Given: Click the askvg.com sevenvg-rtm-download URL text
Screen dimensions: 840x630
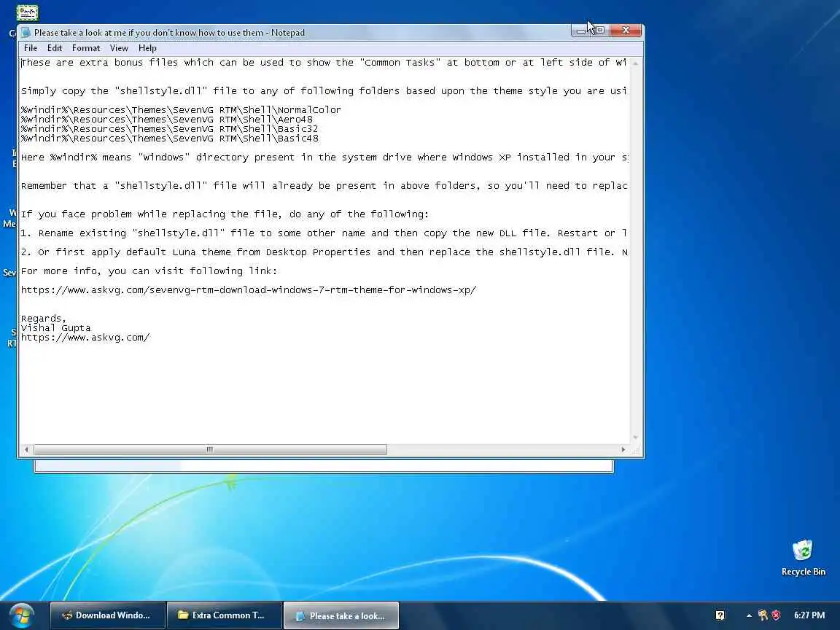Looking at the screenshot, I should (x=249, y=289).
